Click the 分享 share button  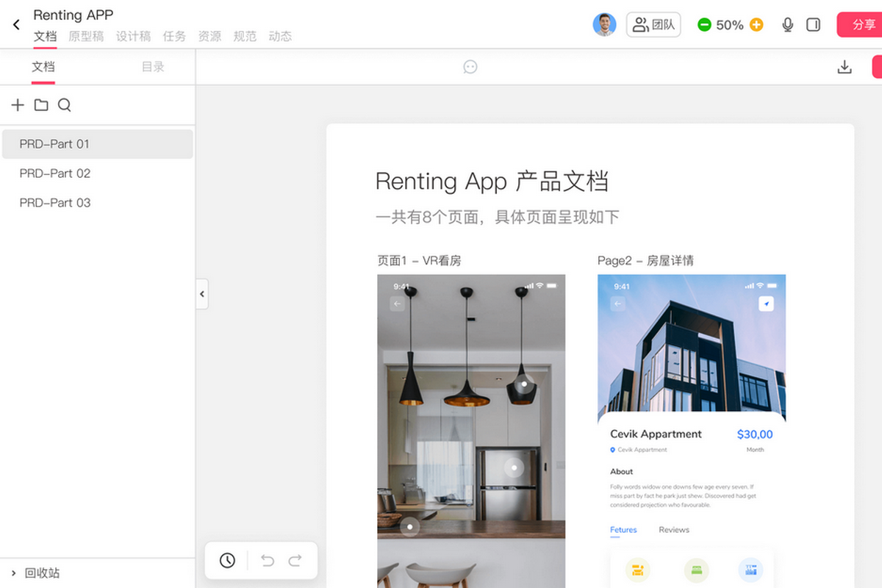click(861, 25)
